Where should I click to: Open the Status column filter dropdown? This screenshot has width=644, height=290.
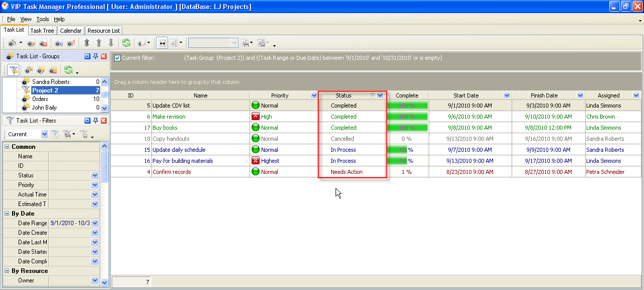point(380,95)
